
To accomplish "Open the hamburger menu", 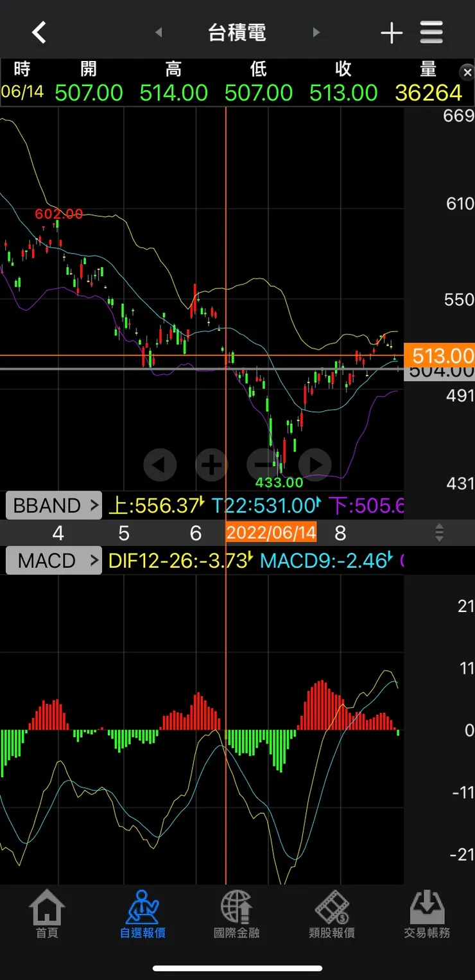I will (x=432, y=32).
